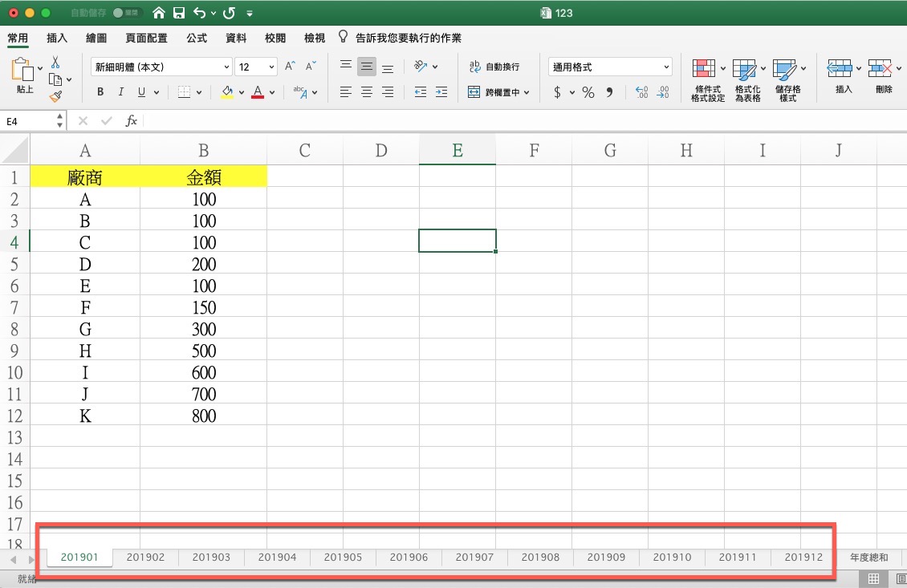The height and width of the screenshot is (588, 907).
Task: Switch to the 公式 ribbon tab
Action: click(196, 38)
